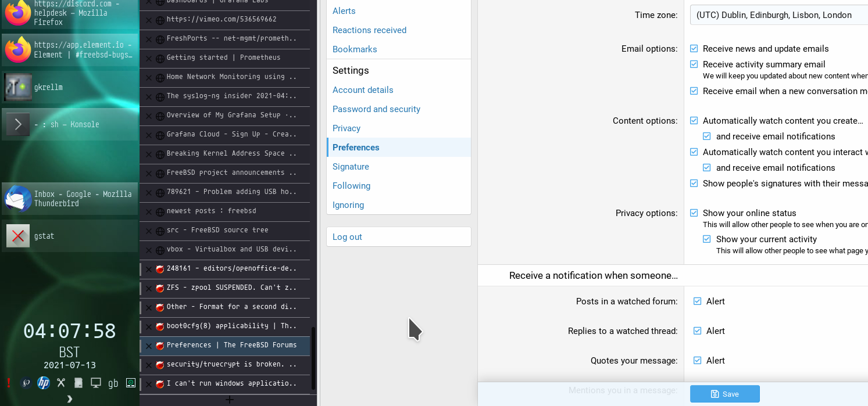Click the 'Log out' link

pyautogui.click(x=347, y=237)
